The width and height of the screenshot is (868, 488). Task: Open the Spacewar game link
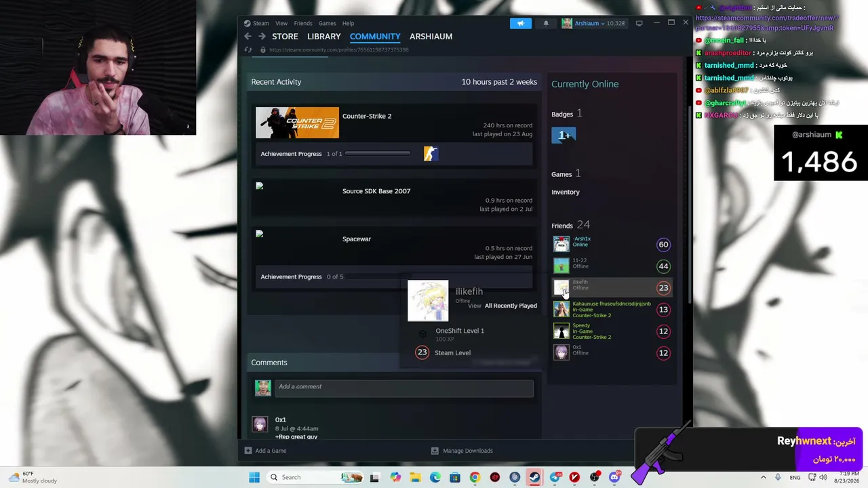click(x=357, y=239)
